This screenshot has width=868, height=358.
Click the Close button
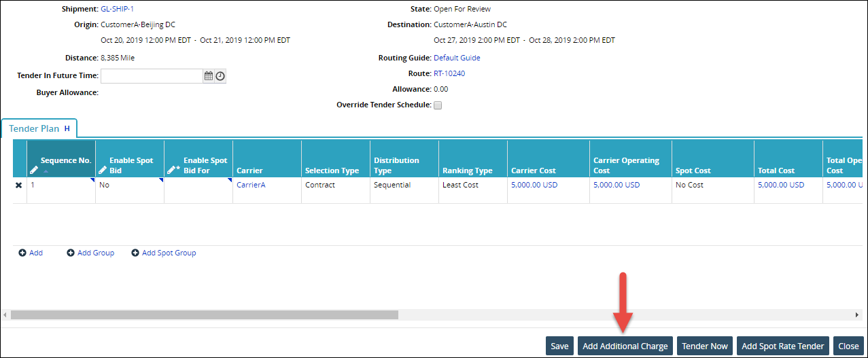tap(848, 346)
